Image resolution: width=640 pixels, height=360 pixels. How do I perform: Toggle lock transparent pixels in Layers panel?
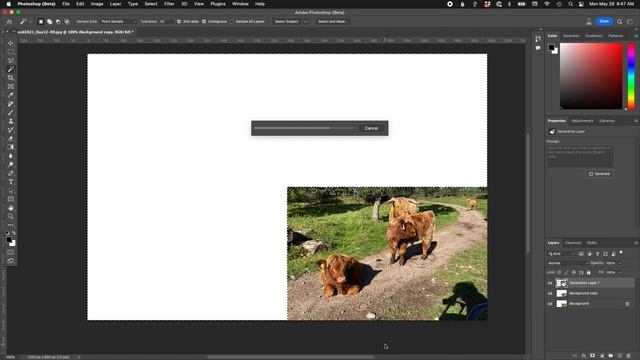coord(559,272)
